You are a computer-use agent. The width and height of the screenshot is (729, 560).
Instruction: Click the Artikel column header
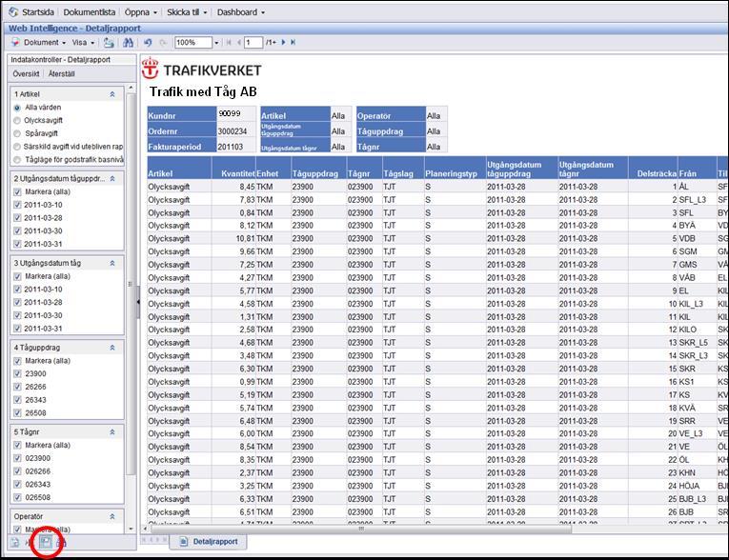pyautogui.click(x=179, y=168)
